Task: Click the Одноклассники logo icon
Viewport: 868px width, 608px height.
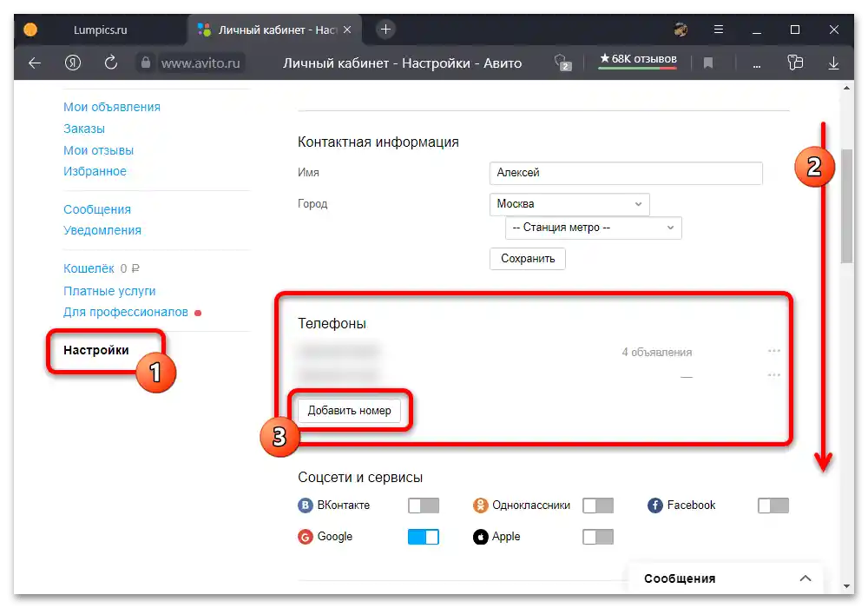Action: (480, 505)
